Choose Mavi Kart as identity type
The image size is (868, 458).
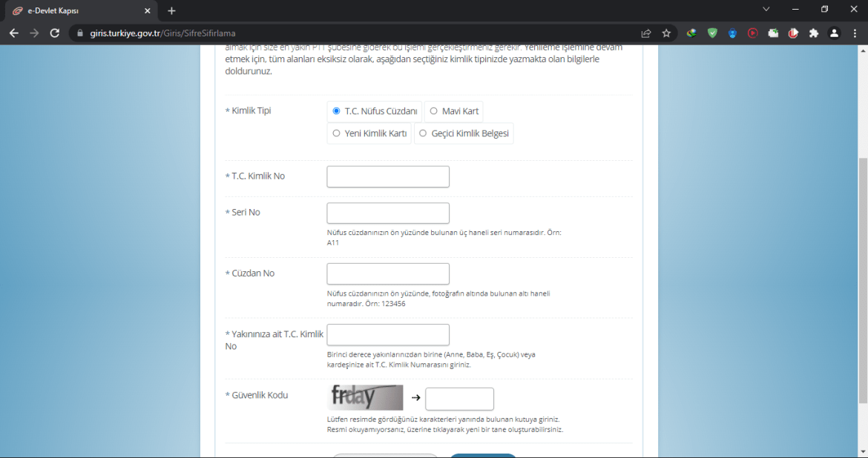(x=434, y=111)
